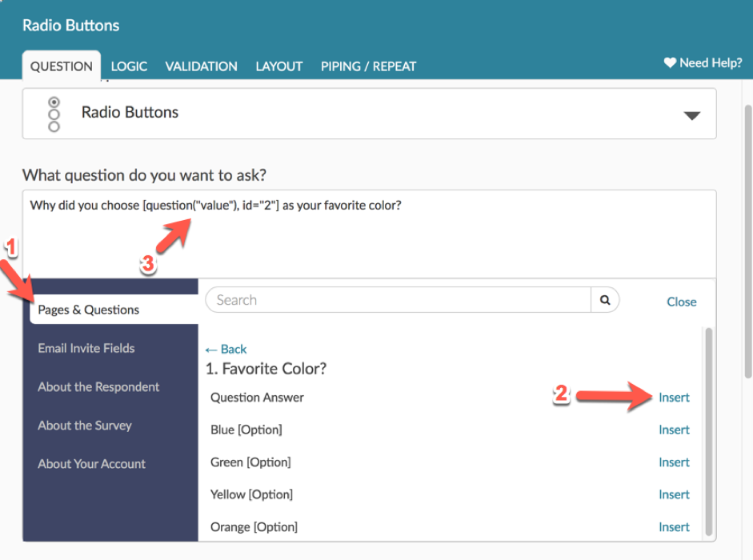Open Email Invite Fields category
This screenshot has height=560, width=753.
coord(86,348)
